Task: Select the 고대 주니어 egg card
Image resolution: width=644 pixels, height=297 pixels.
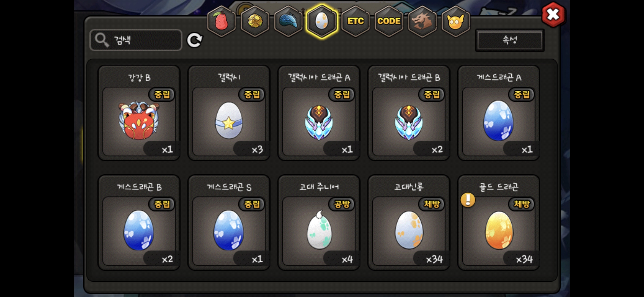Action: point(319,222)
